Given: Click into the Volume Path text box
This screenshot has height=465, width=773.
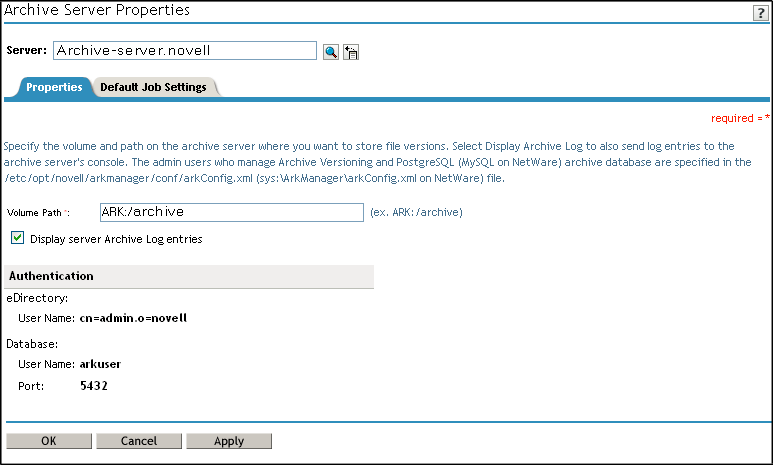Looking at the screenshot, I should 231,212.
